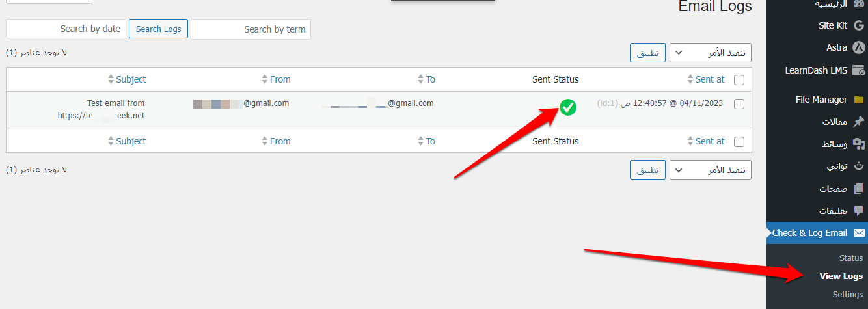Click the comments speech bubble icon
The height and width of the screenshot is (309, 868).
coord(859,211)
